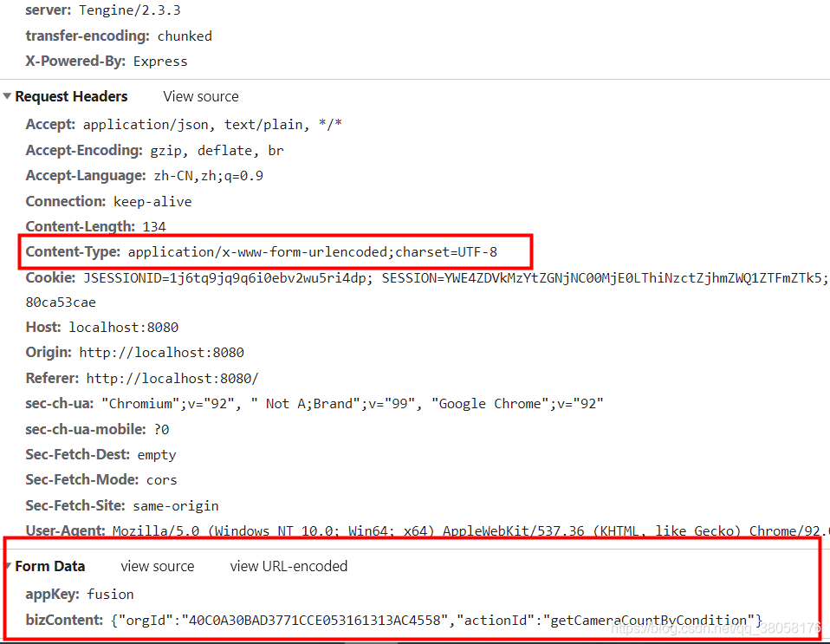
Task: Open view source for Form Data
Action: coord(157,566)
